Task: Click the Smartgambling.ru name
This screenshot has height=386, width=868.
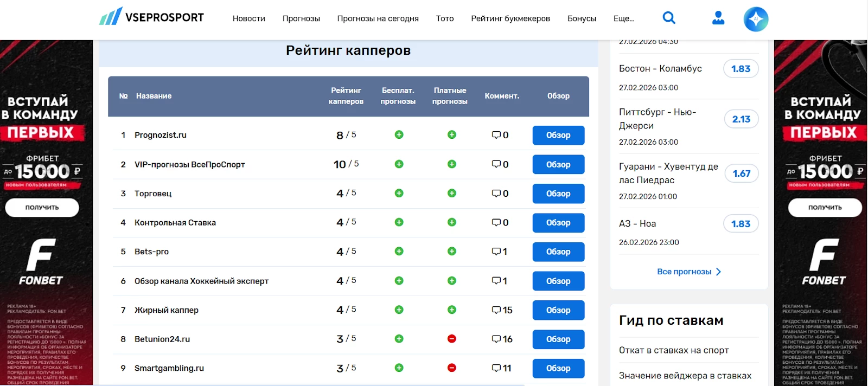Action: coord(169,368)
